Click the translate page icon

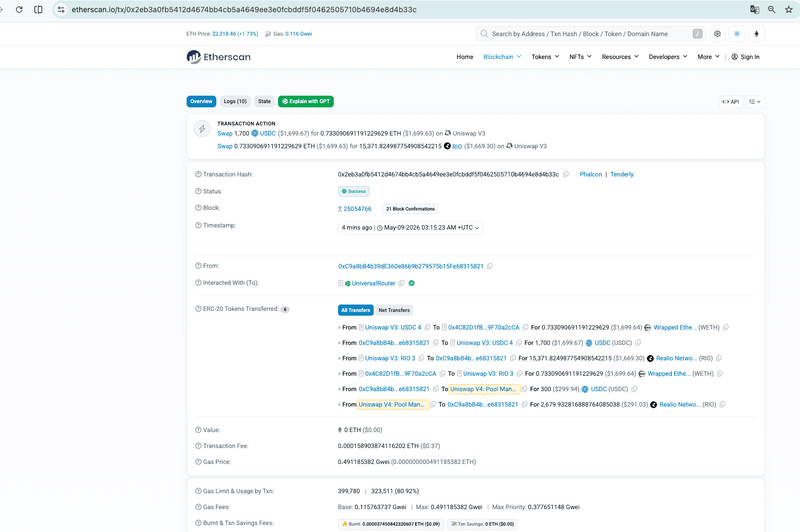click(x=754, y=10)
